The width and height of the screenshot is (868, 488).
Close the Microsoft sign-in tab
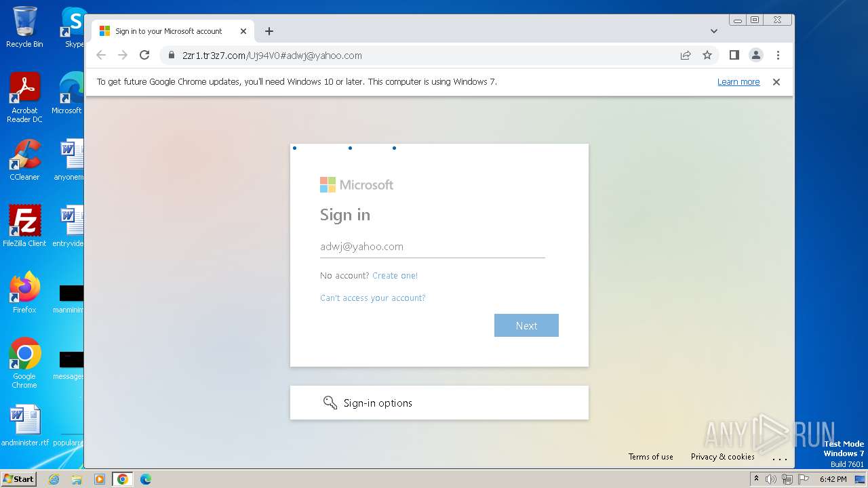[x=243, y=31]
